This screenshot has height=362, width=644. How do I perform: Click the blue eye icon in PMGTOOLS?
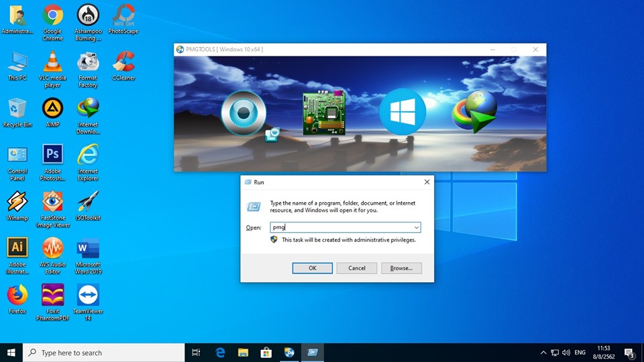(244, 113)
